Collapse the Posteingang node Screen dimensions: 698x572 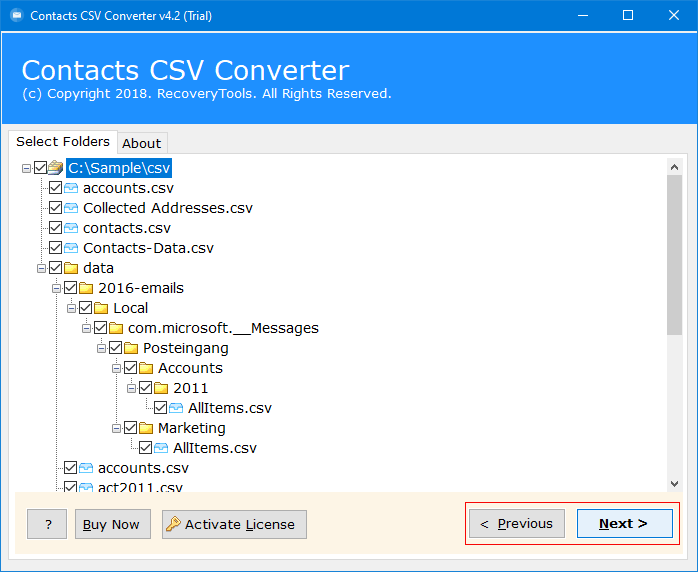(x=101, y=349)
